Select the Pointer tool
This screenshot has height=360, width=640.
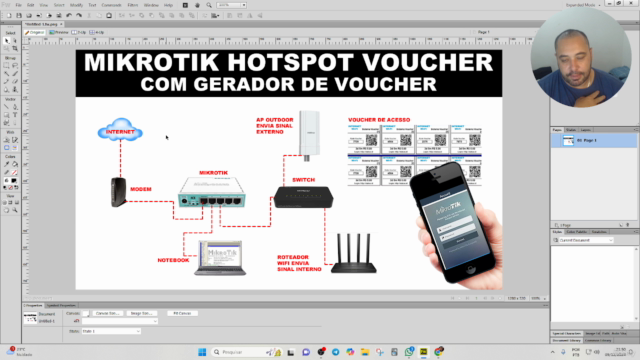click(7, 41)
